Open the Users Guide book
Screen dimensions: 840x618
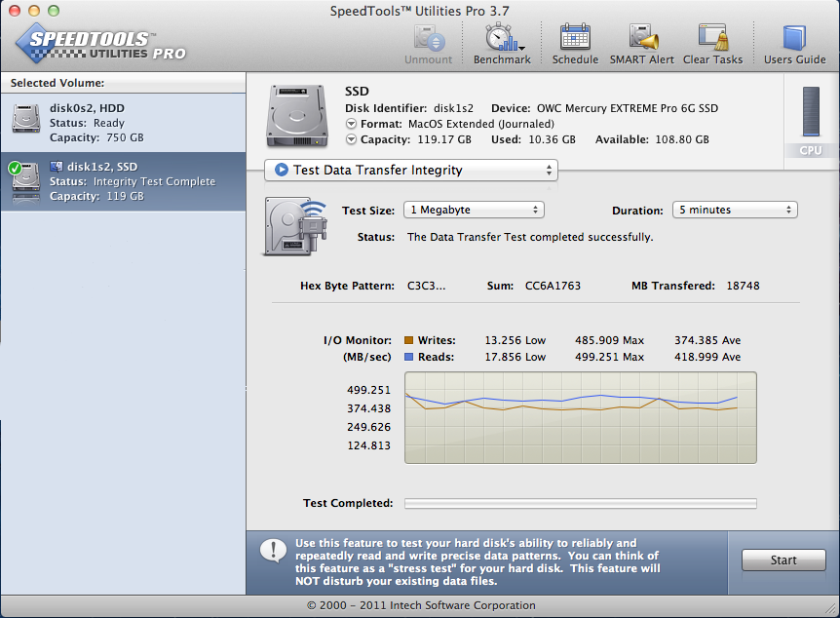[x=794, y=37]
